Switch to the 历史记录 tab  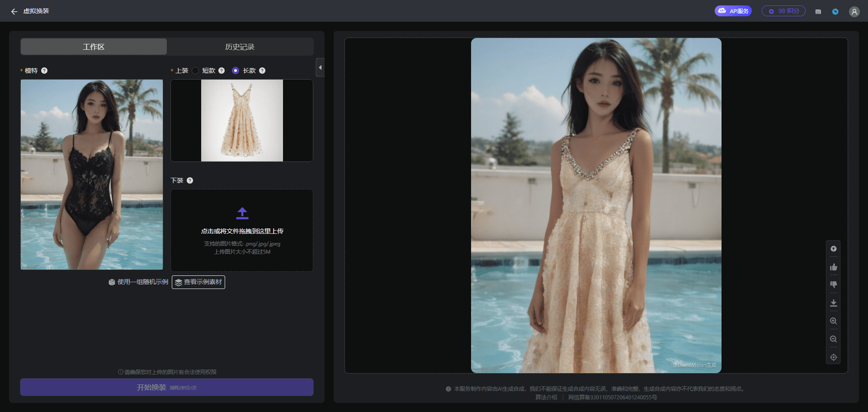(240, 47)
